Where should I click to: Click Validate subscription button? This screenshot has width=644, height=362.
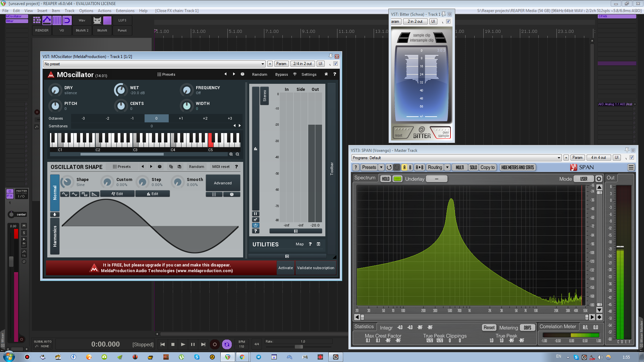(x=316, y=268)
